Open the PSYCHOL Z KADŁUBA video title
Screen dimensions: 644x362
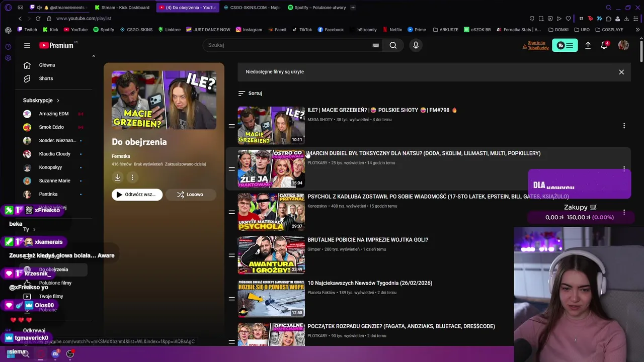coord(438,197)
